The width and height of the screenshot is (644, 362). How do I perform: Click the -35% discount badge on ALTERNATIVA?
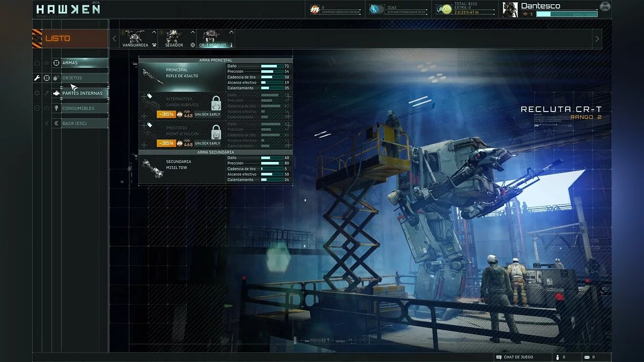pyautogui.click(x=166, y=114)
